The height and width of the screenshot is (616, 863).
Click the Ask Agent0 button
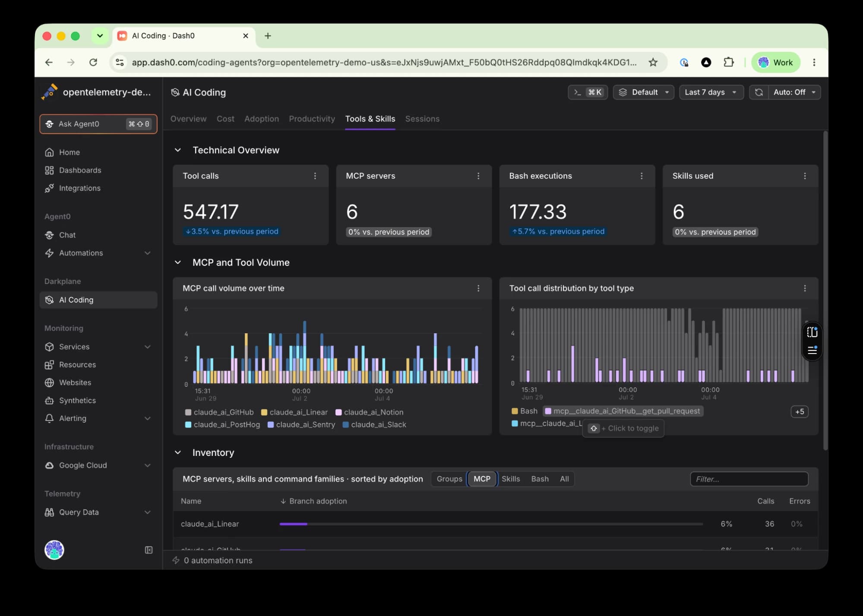click(98, 124)
